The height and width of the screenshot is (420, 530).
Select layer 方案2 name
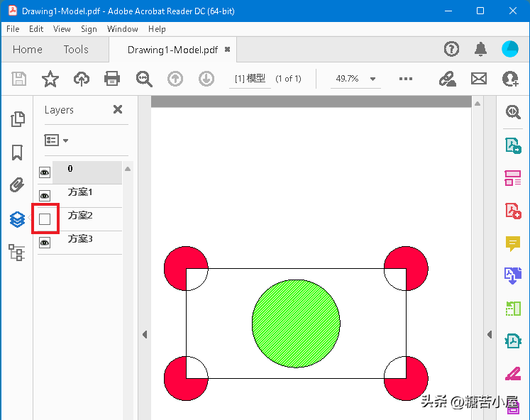point(80,215)
